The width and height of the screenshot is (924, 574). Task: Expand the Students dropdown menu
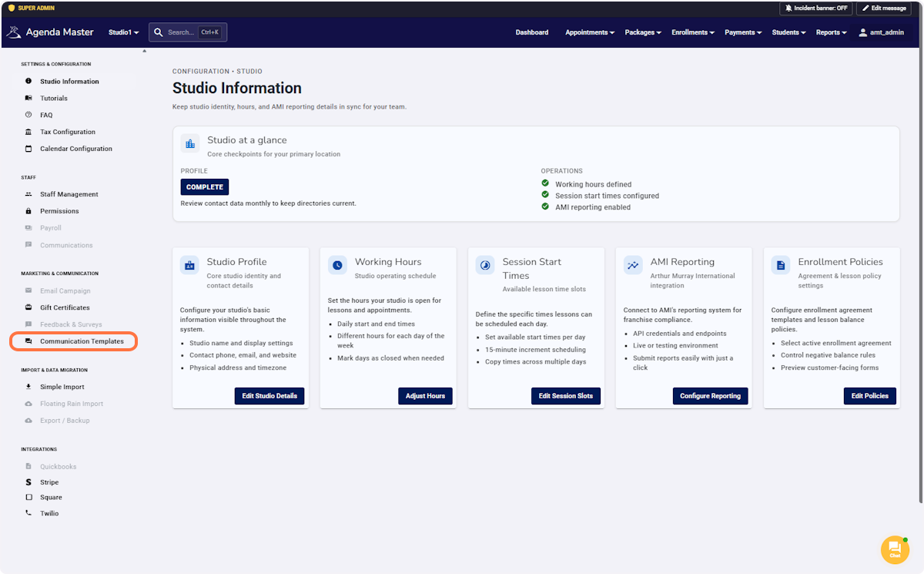coord(789,32)
